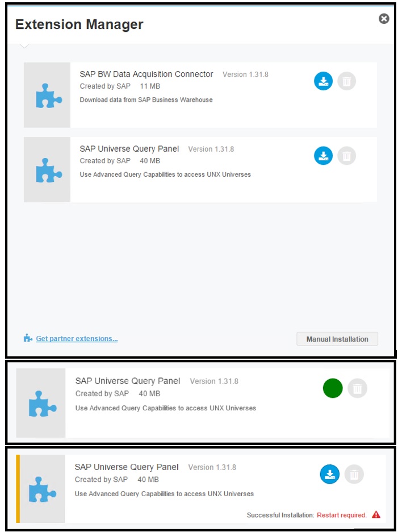Click puzzle icon of SAP BW Data Acquisition Connector
The width and height of the screenshot is (398, 532).
[x=49, y=95]
